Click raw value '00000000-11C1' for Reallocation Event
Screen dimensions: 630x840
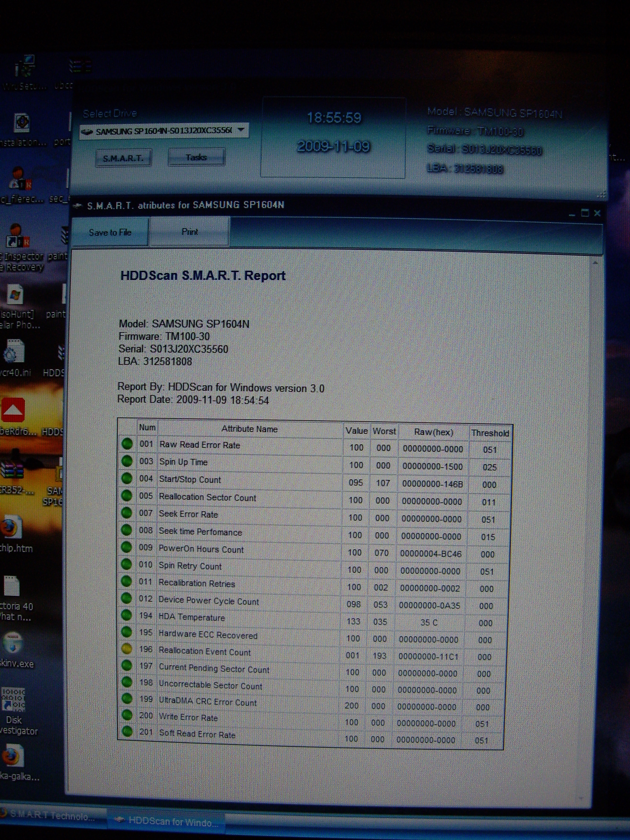[428, 657]
